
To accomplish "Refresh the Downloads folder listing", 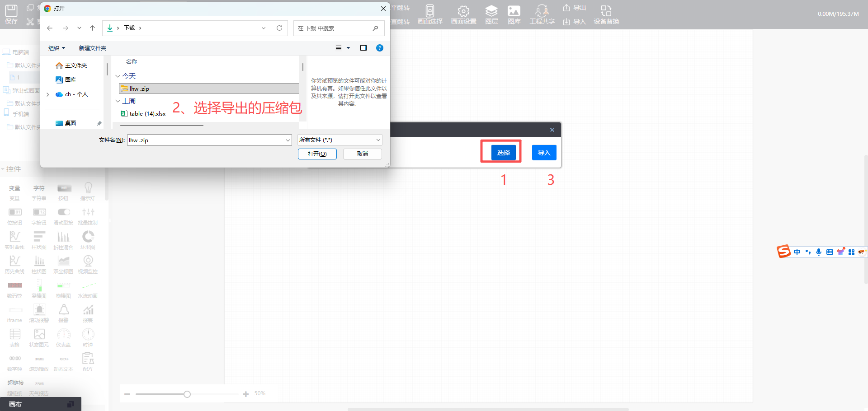I will pos(279,28).
